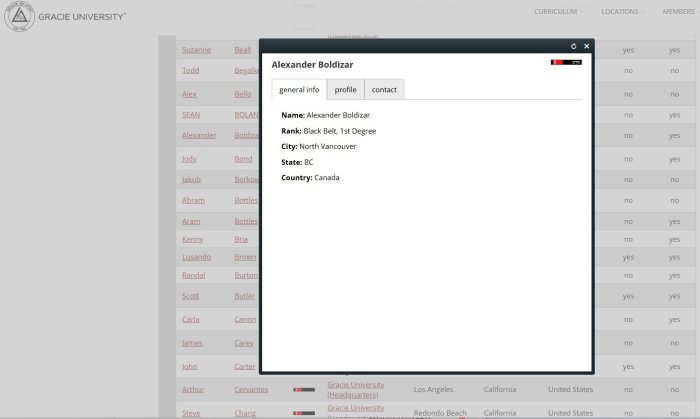
Task: Click the 'Canada' country value
Action: point(327,178)
